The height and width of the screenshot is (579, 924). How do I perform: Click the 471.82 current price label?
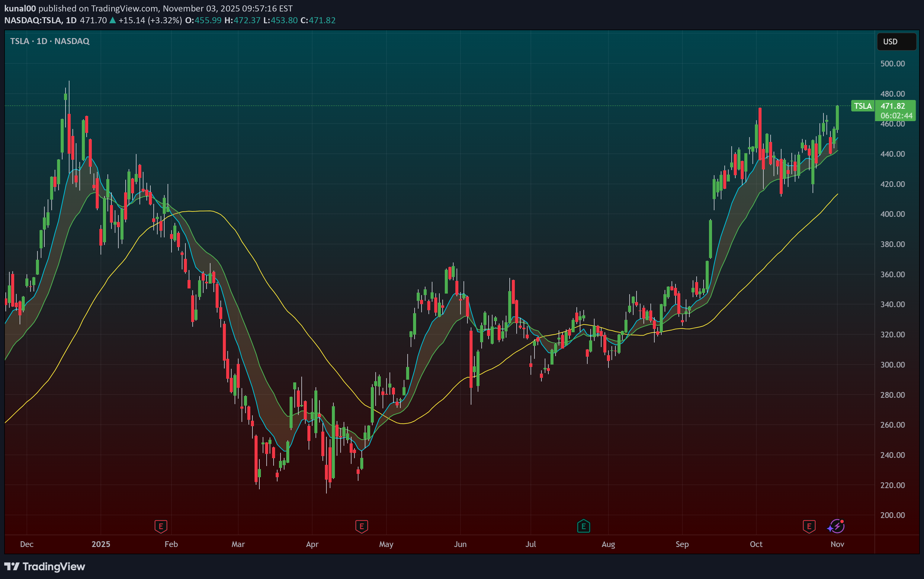coord(892,106)
